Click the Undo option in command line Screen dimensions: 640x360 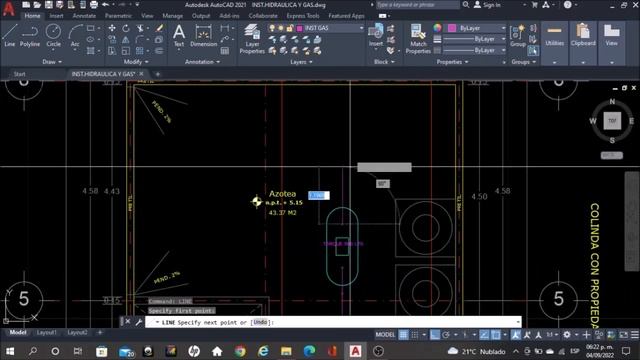coord(260,322)
